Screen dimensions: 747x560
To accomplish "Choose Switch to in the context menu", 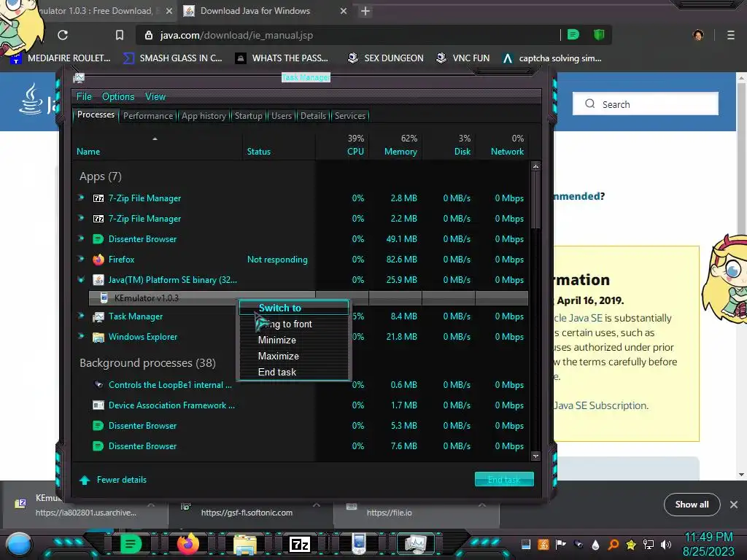I will (x=294, y=308).
